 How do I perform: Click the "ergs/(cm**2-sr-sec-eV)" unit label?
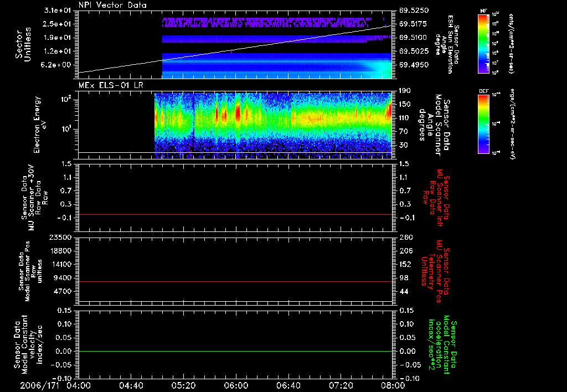point(512,123)
